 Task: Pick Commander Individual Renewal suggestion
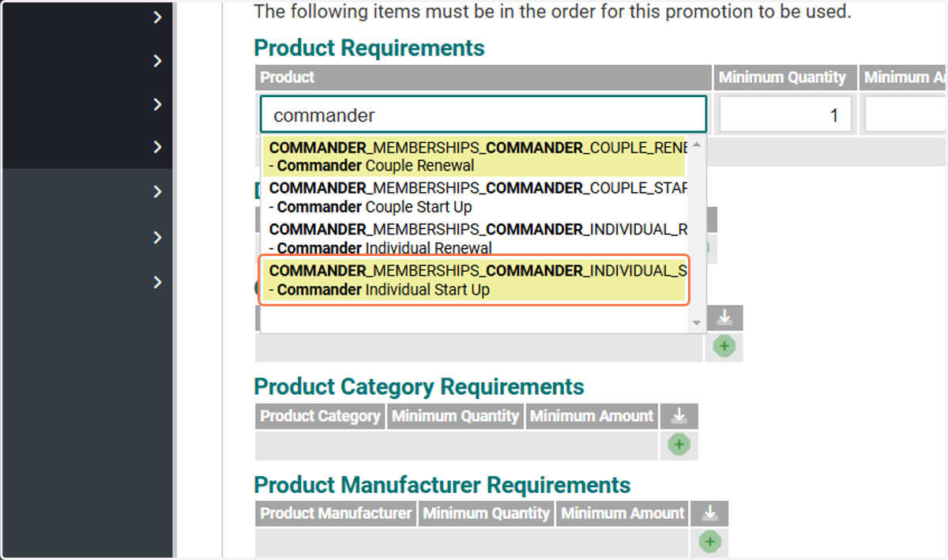tap(476, 239)
